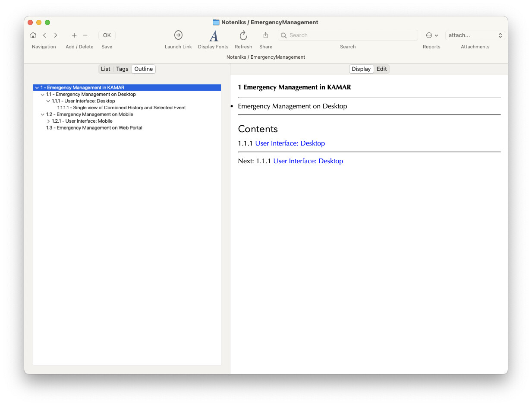The image size is (532, 406).
Task: Add a new note with plus icon
Action: coord(74,35)
